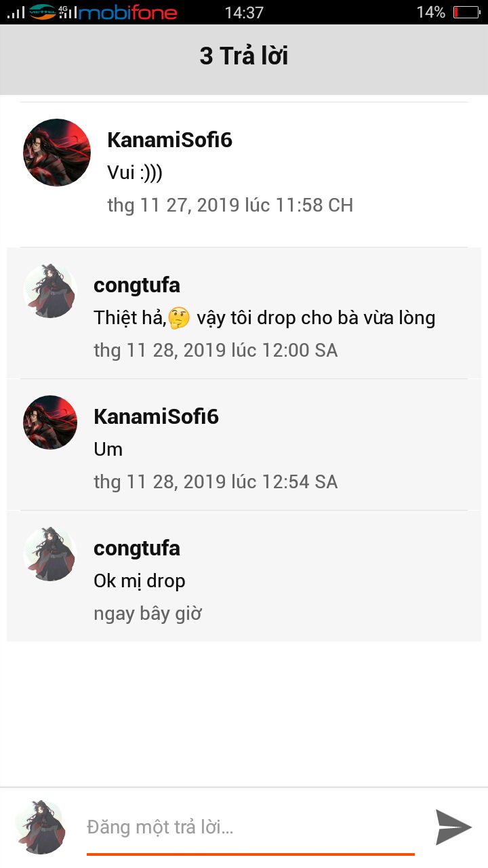This screenshot has height=868, width=488.
Task: Open the congtufa username on the "Thiệt hả" reply
Action: coord(137,285)
